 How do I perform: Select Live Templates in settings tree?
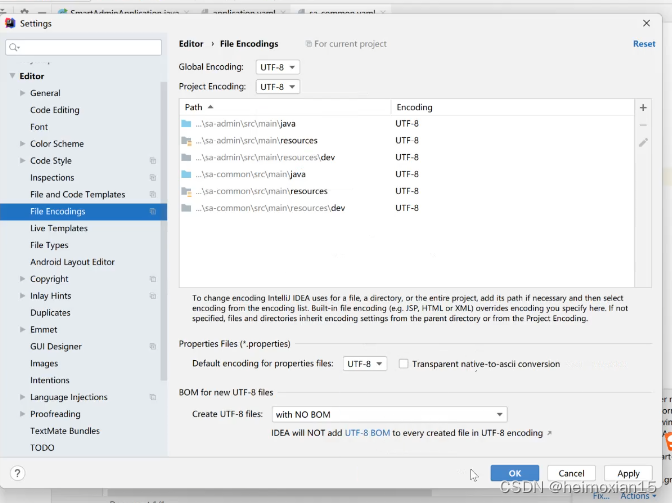(x=59, y=228)
